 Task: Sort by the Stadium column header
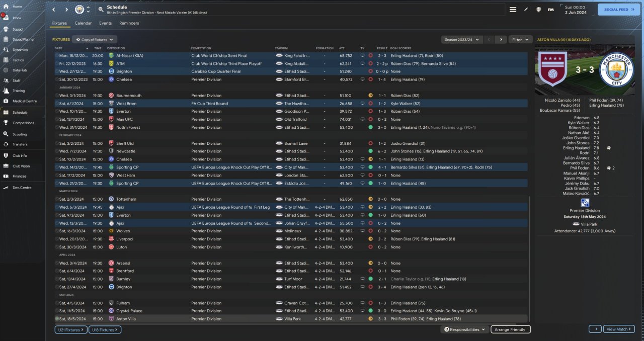coord(281,48)
